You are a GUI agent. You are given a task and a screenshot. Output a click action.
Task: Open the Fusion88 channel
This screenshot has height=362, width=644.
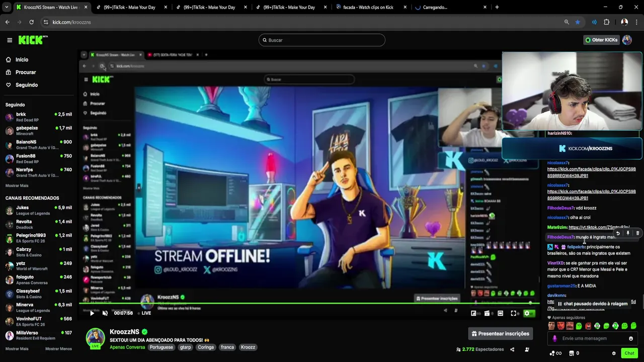39,159
